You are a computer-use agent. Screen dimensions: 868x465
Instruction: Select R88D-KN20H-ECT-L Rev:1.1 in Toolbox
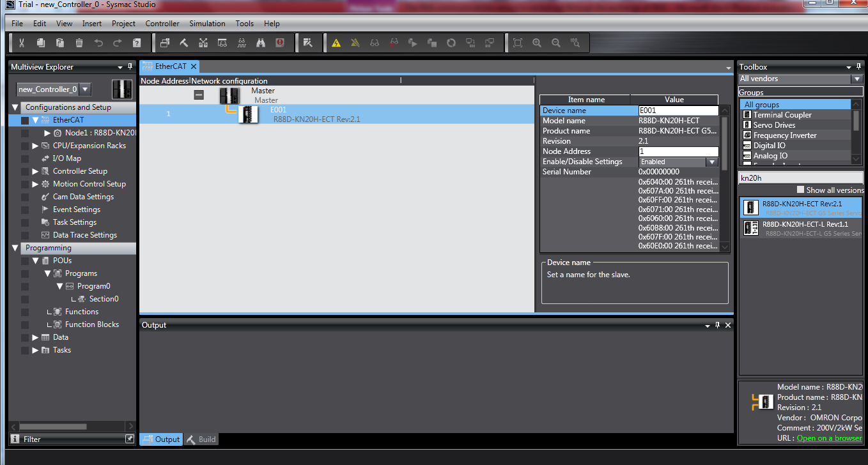tap(801, 228)
